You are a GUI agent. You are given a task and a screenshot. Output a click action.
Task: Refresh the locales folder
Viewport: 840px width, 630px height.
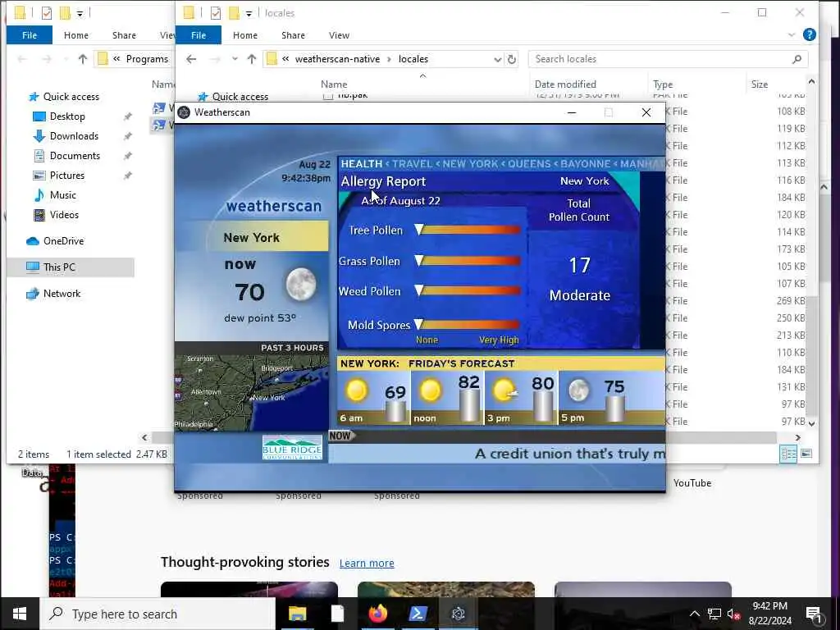[x=512, y=59]
